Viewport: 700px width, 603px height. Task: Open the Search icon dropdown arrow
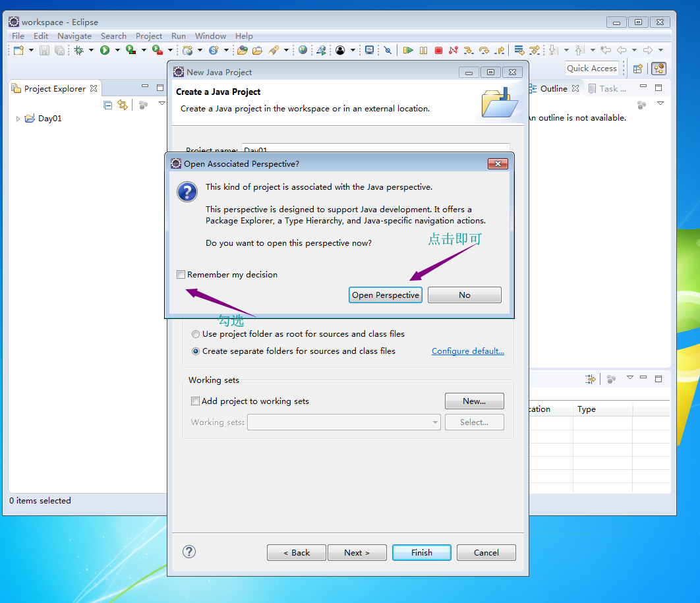point(286,51)
